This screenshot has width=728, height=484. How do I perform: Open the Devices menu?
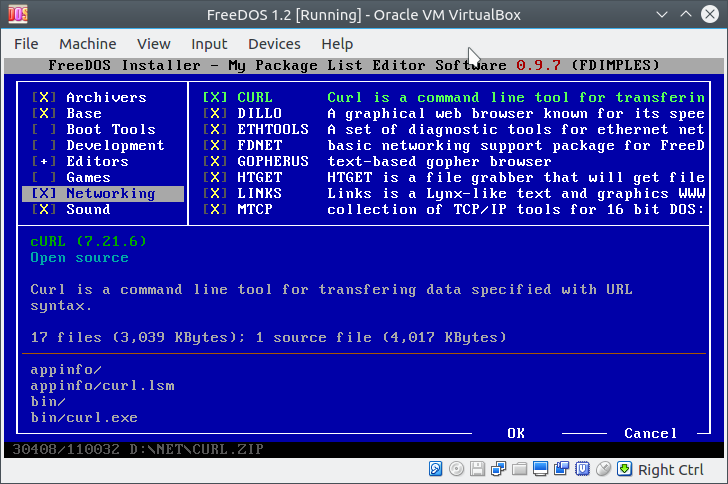coord(274,44)
